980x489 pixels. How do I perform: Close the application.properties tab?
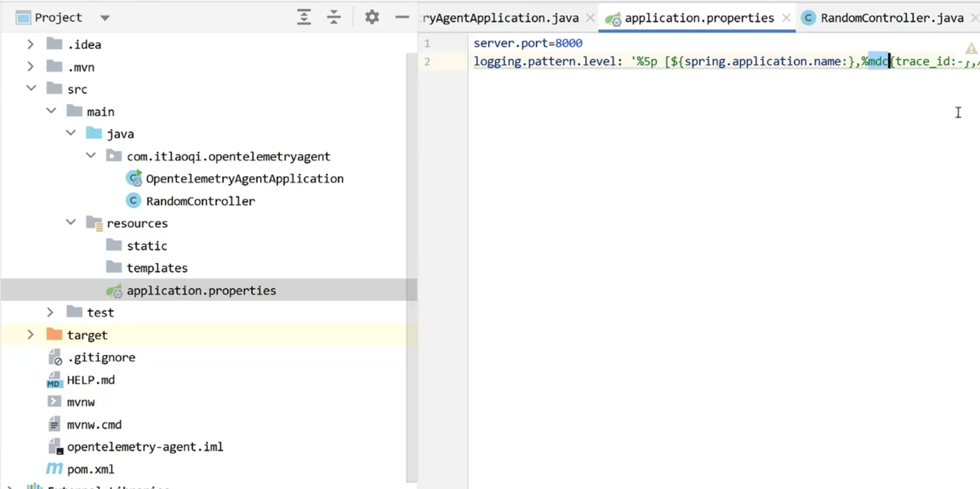tap(786, 18)
